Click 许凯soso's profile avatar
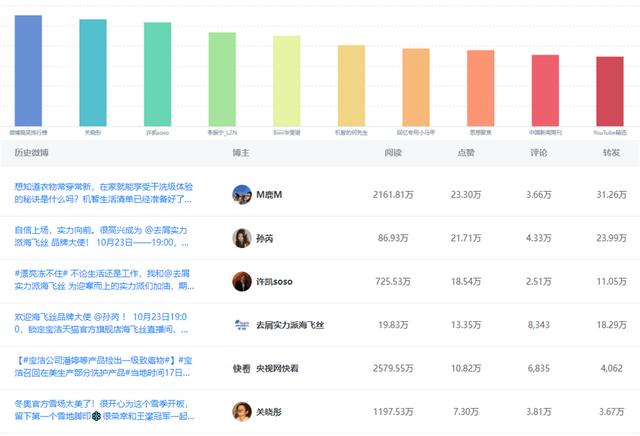640x436 pixels. [241, 281]
